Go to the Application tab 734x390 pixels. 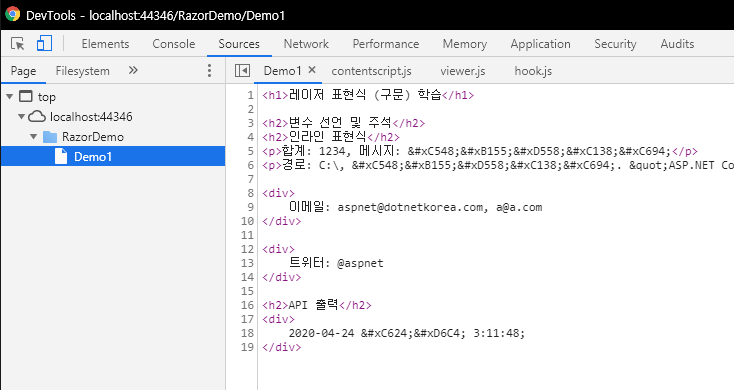pyautogui.click(x=541, y=44)
